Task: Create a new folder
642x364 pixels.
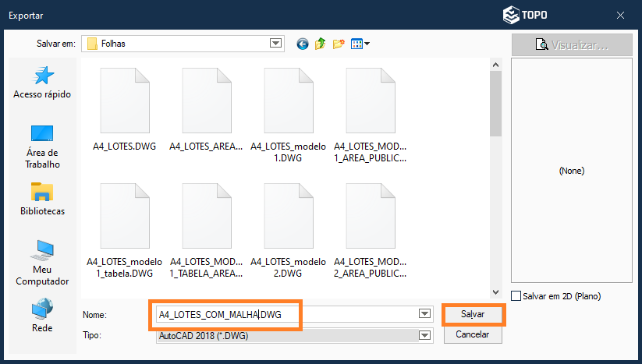Action: pyautogui.click(x=339, y=44)
